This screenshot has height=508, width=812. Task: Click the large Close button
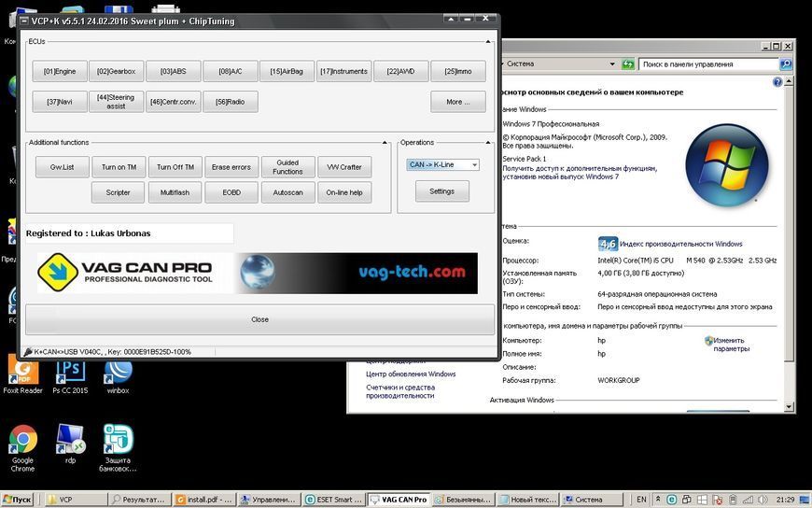pos(260,319)
